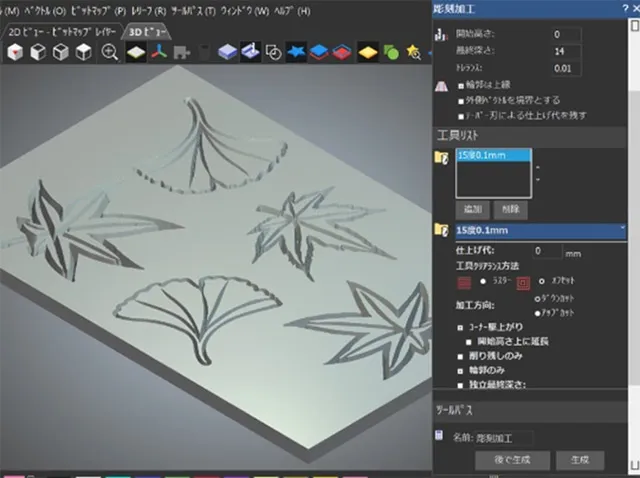Choose the アップカット direction radio button
The height and width of the screenshot is (478, 640).
pyautogui.click(x=537, y=313)
